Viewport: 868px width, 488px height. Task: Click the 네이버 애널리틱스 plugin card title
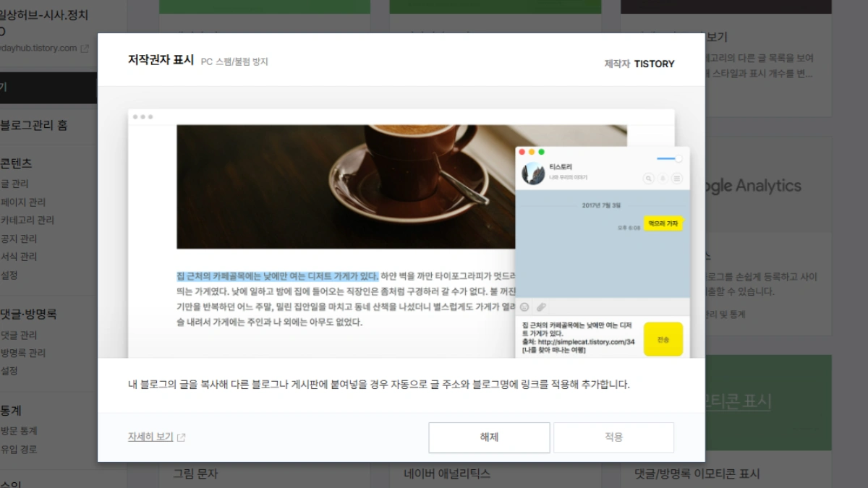click(x=447, y=474)
